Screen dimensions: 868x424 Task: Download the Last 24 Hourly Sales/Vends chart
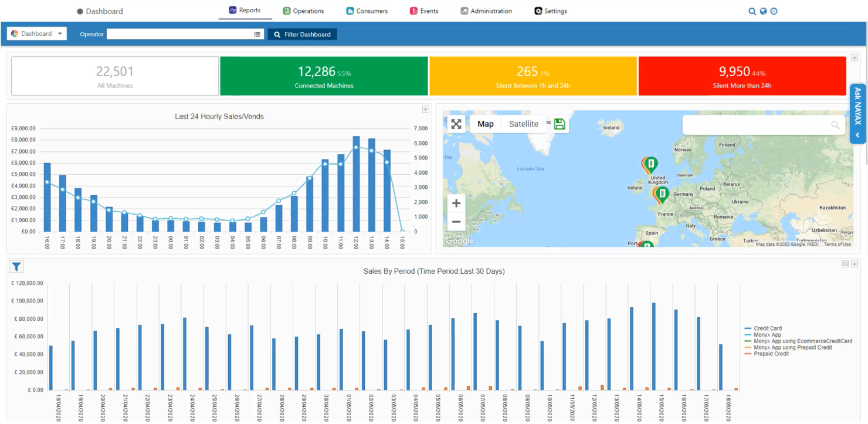coord(426,109)
